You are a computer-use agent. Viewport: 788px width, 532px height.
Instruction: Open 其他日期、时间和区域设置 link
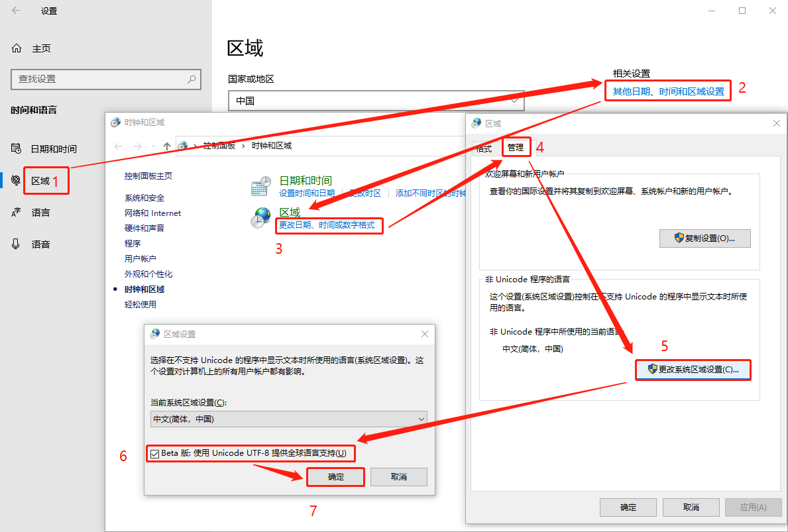(668, 91)
